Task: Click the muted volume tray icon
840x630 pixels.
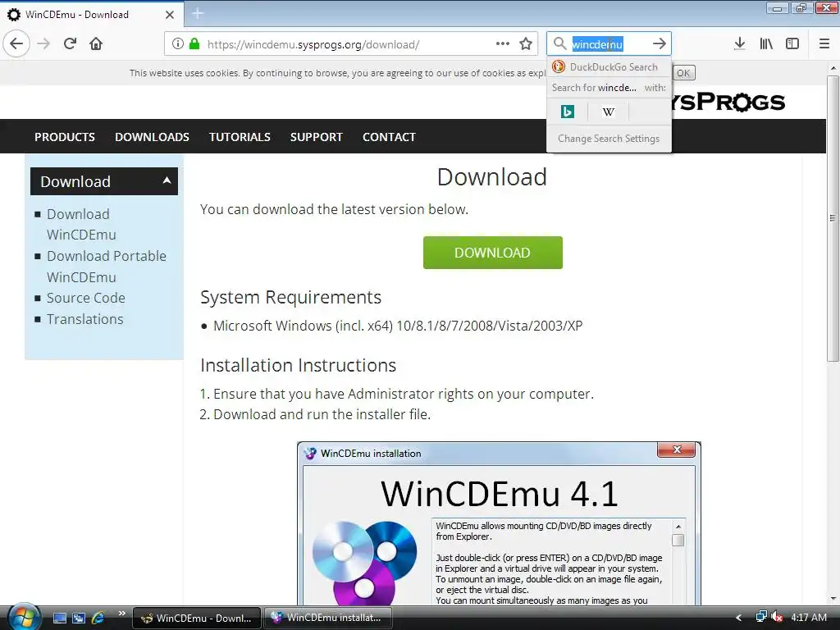Action: click(x=777, y=617)
